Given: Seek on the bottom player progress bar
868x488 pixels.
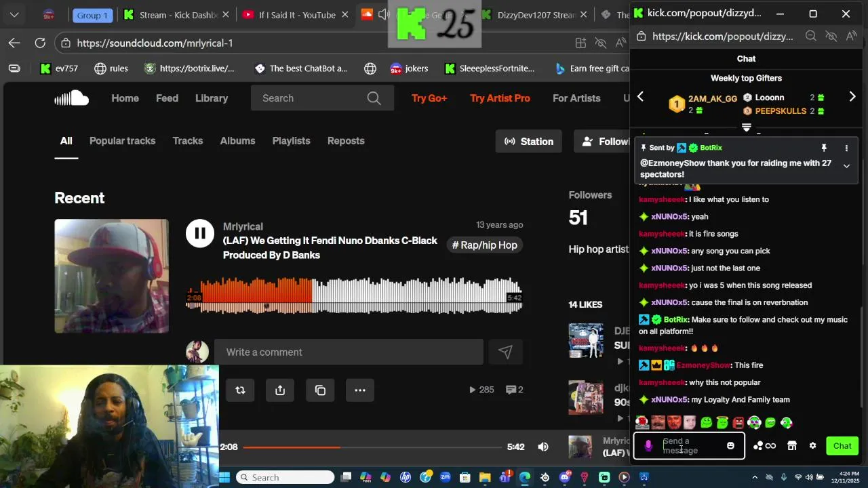Looking at the screenshot, I should pos(374,447).
